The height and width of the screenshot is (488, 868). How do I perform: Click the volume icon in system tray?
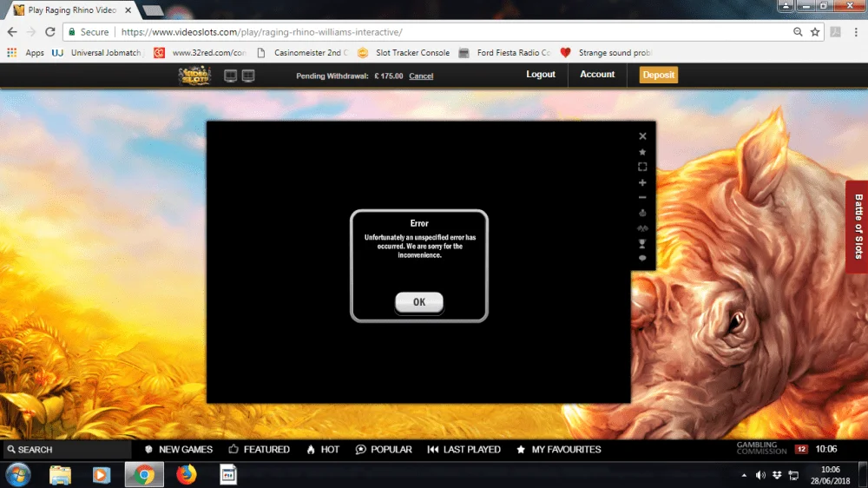tap(760, 475)
